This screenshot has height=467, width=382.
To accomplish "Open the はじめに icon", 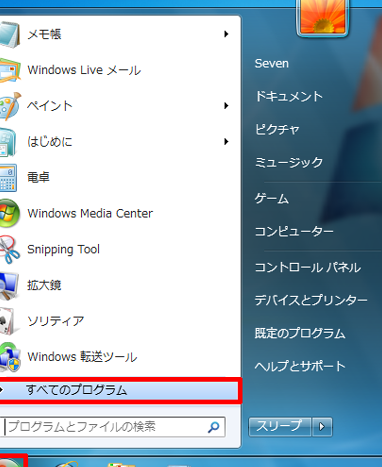I will click(x=7, y=142).
